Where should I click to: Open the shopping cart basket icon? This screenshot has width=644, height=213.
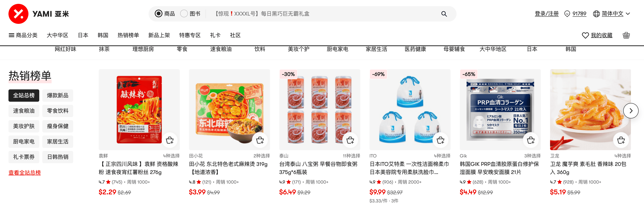point(626,35)
